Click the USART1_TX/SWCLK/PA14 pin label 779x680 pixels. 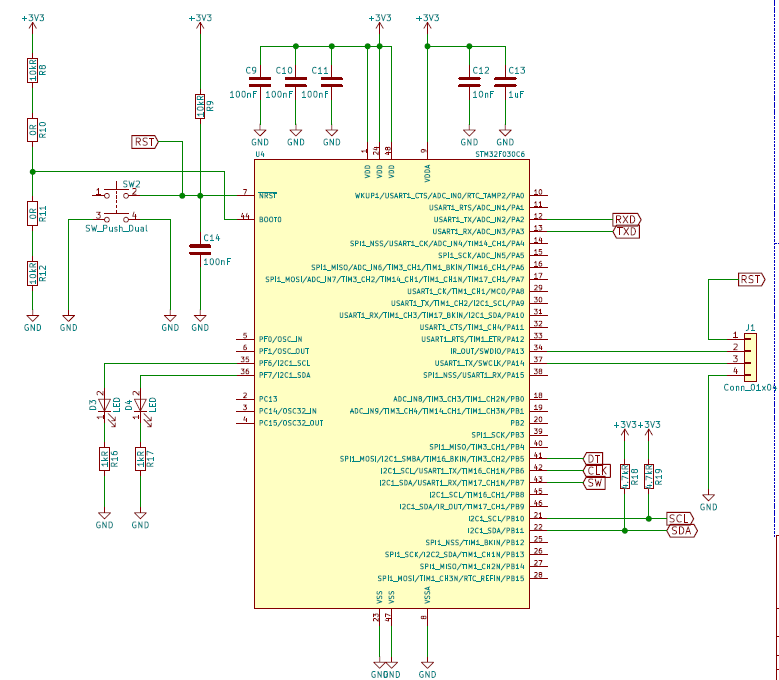pyautogui.click(x=479, y=363)
